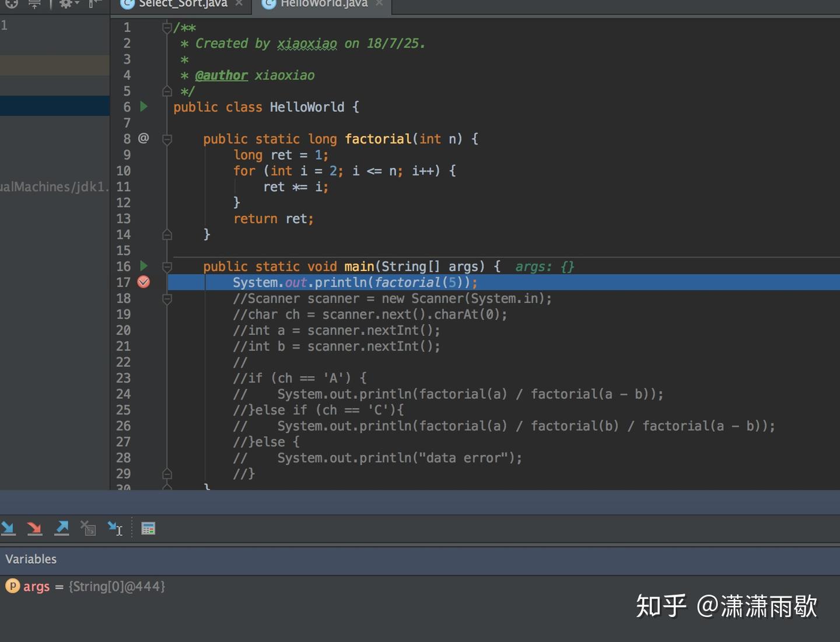Click the args: {} inline hint
The height and width of the screenshot is (642, 840).
(x=544, y=266)
